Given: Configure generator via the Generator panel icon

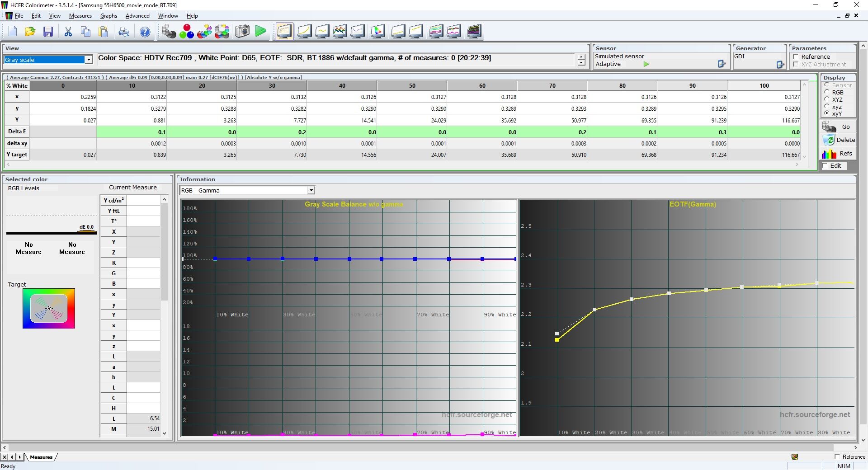Looking at the screenshot, I should coord(780,65).
